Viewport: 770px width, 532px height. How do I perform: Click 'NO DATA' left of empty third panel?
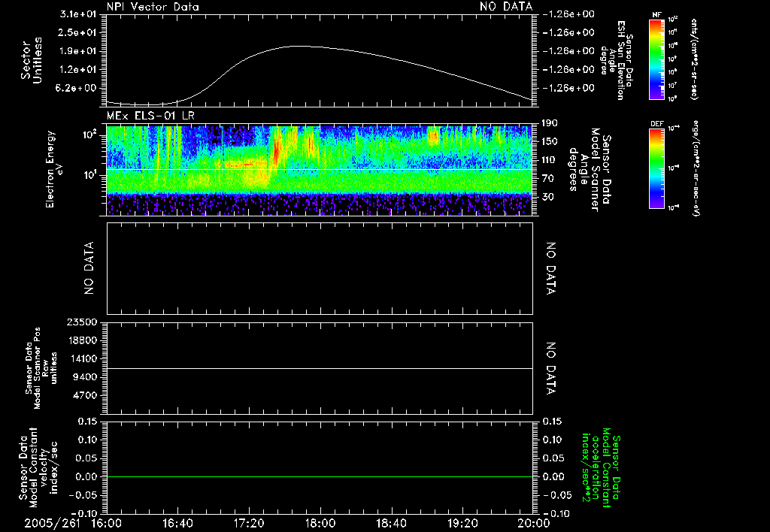(x=89, y=268)
